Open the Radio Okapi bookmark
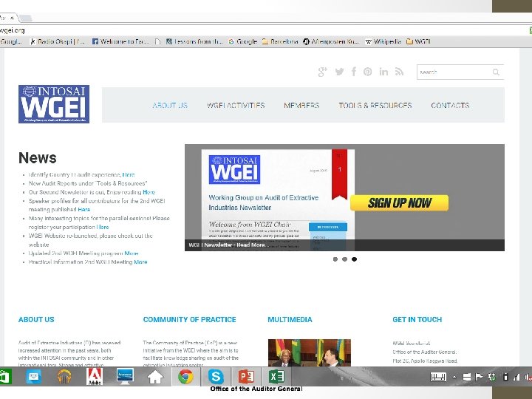This screenshot has height=399, width=532. pos(57,41)
